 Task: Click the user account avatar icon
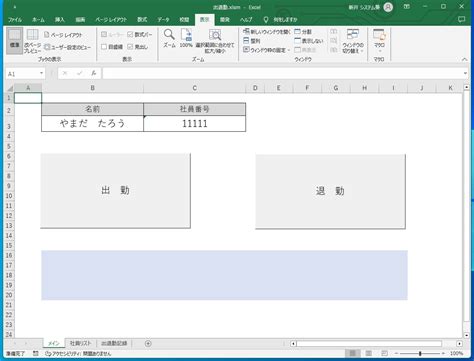click(388, 7)
